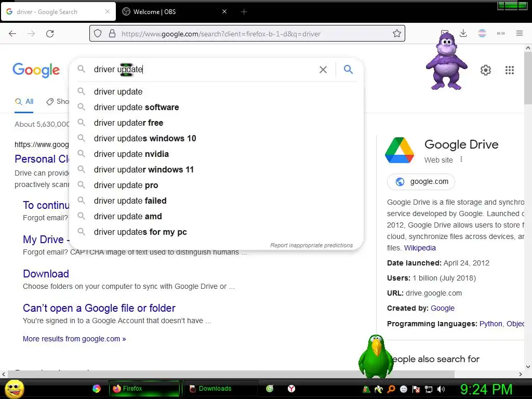Click Report inappropriate predictions
This screenshot has height=399, width=532.
point(312,245)
